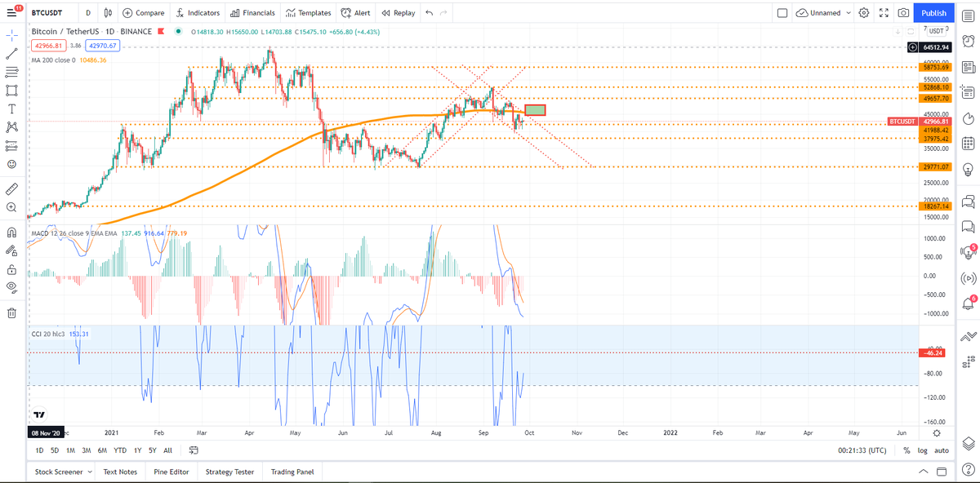Screen dimensions: 980x483
Task: Activate the zoom-in magnifier tool
Action: pos(11,207)
